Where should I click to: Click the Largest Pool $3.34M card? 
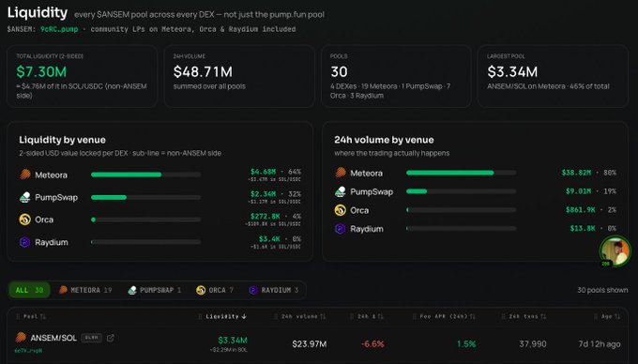pyautogui.click(x=553, y=76)
